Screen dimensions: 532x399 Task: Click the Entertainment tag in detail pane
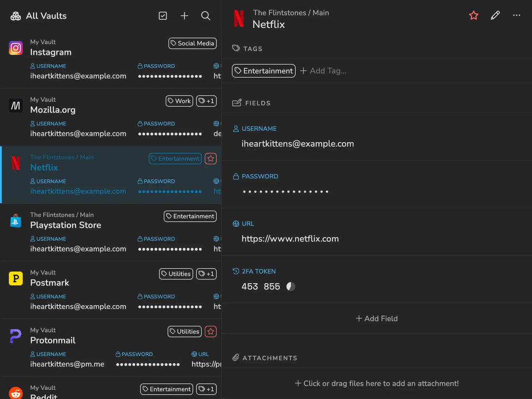tap(264, 71)
